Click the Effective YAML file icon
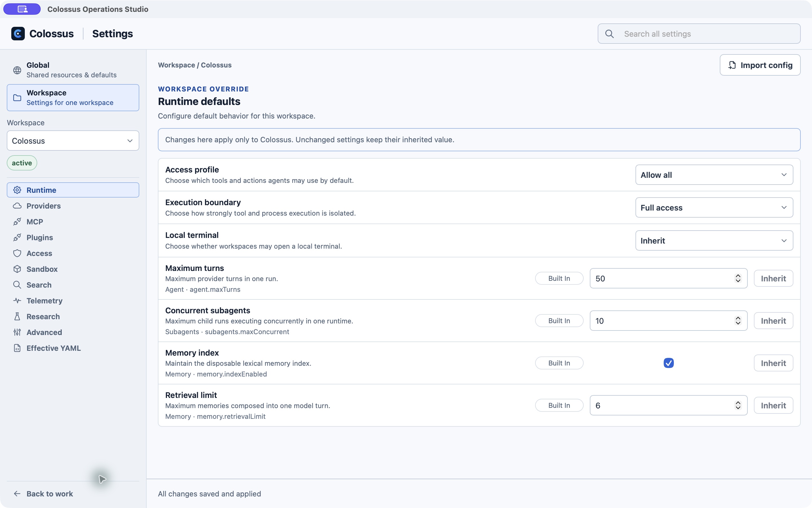 click(17, 348)
